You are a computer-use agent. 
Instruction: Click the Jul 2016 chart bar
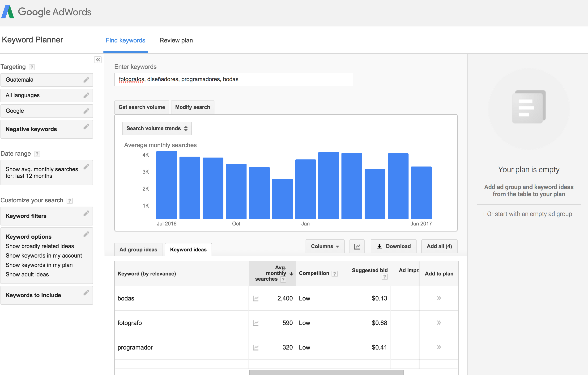pyautogui.click(x=166, y=185)
